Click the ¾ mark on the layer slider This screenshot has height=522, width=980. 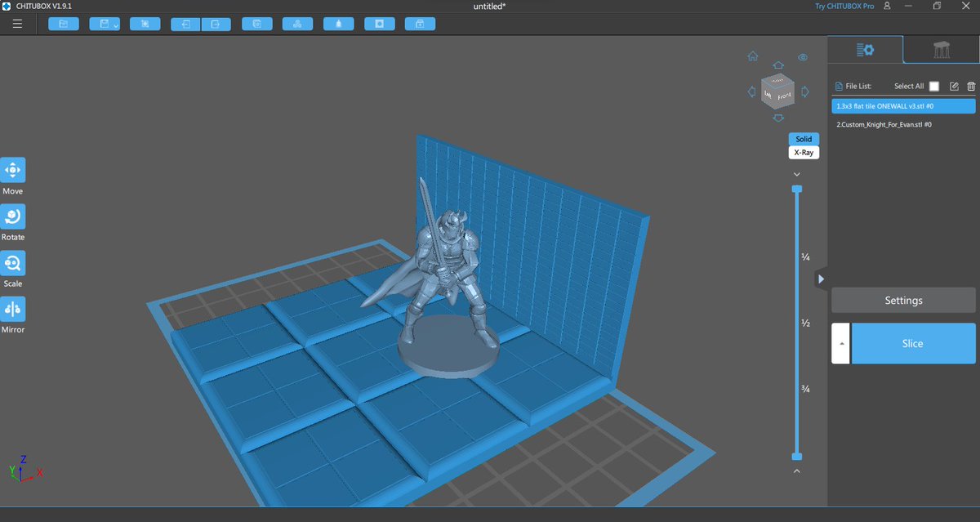[x=805, y=389]
